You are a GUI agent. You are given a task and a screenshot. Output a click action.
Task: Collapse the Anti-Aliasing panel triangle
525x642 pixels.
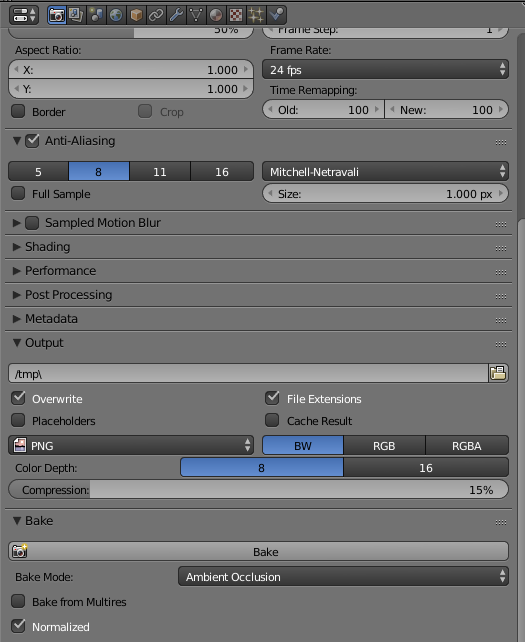click(17, 141)
